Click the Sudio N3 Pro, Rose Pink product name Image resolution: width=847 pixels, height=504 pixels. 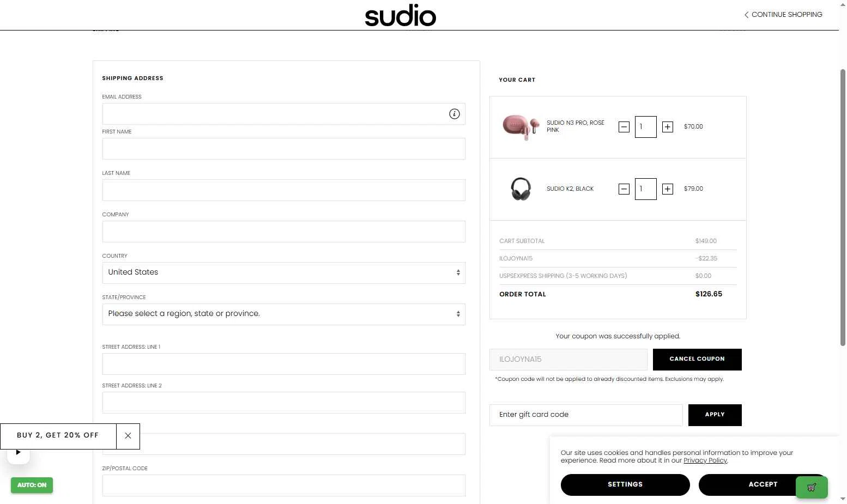click(x=576, y=126)
